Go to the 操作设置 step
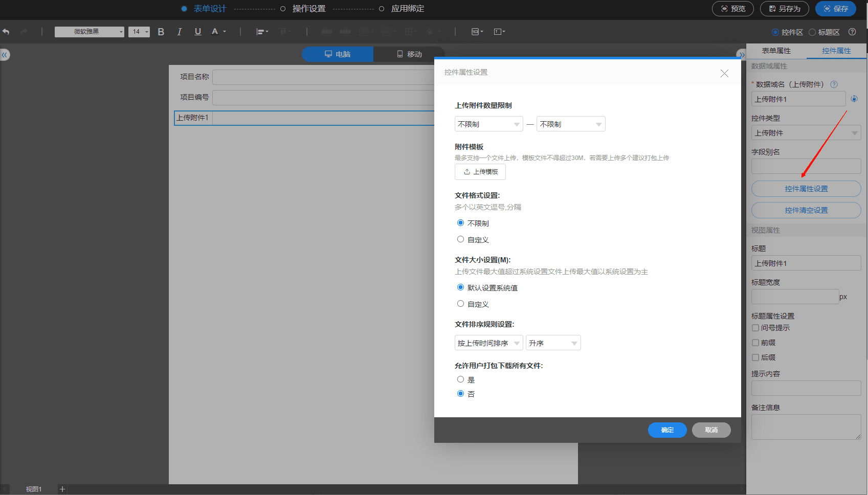 [309, 9]
